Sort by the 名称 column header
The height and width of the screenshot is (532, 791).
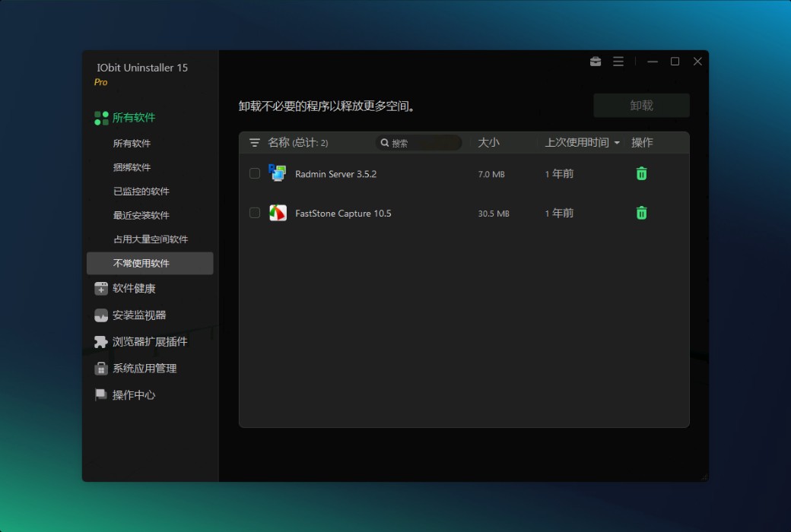[x=278, y=143]
